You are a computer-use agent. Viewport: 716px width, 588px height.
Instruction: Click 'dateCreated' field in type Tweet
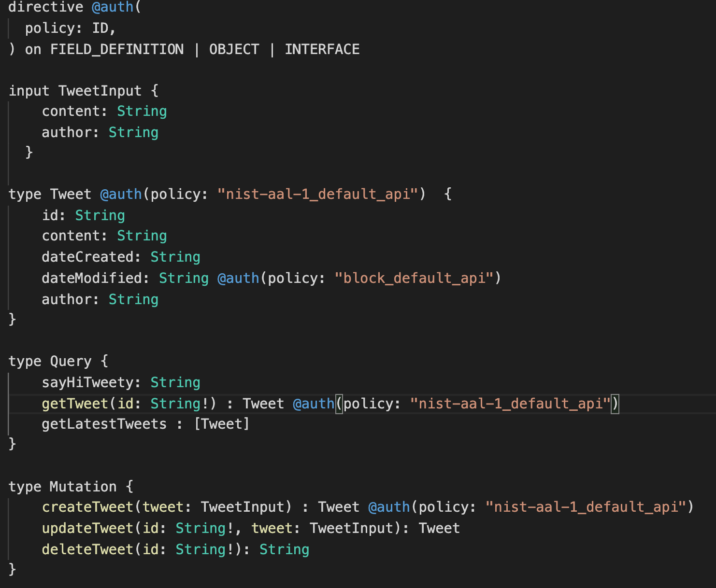pos(87,257)
